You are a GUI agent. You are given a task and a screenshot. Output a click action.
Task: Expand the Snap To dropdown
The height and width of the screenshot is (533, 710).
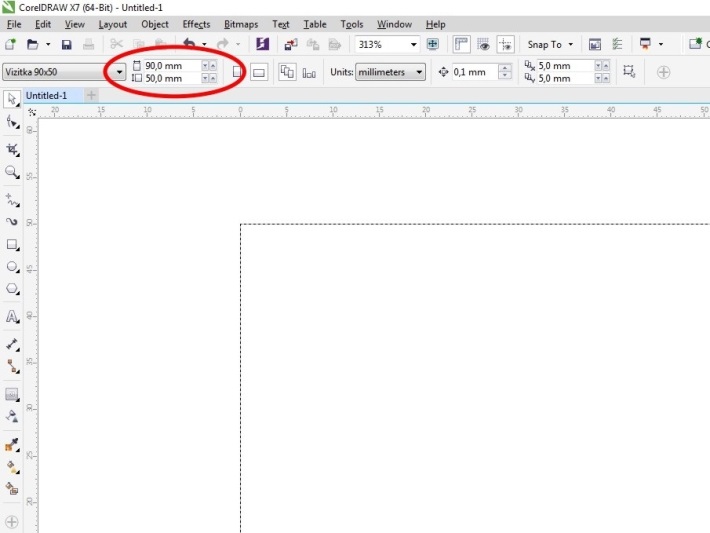pos(571,44)
